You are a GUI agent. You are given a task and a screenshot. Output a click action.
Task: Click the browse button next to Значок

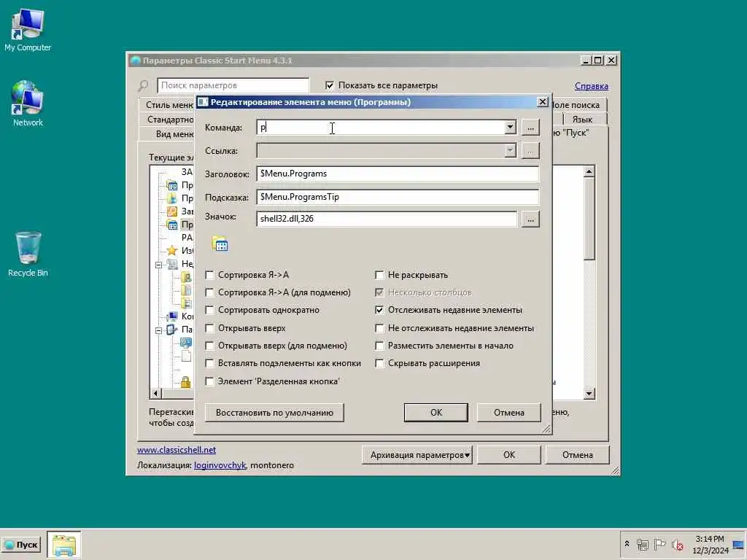click(530, 219)
